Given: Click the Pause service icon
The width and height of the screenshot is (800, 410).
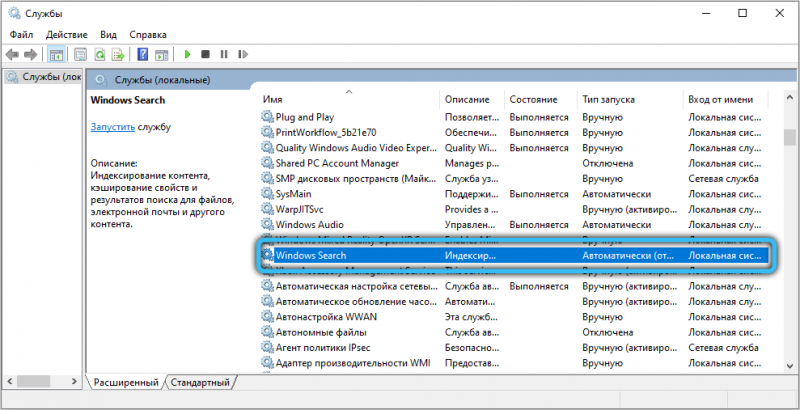Looking at the screenshot, I should click(223, 54).
